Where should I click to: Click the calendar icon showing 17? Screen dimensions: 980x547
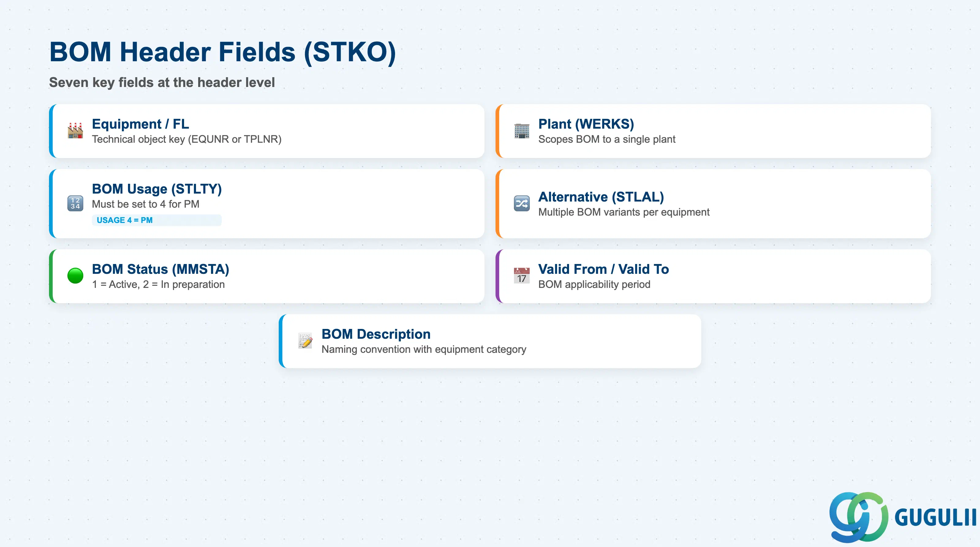(522, 276)
